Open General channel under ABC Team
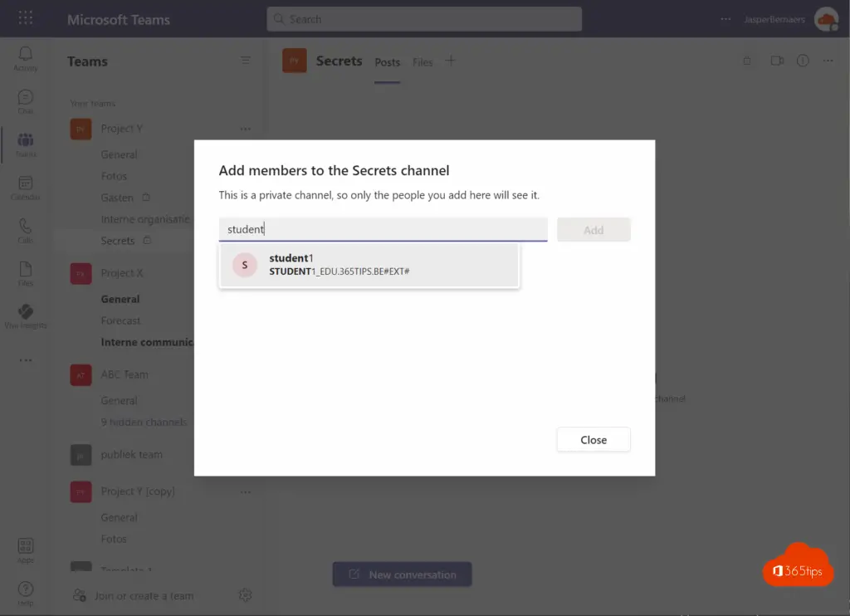The width and height of the screenshot is (850, 616). (x=119, y=401)
